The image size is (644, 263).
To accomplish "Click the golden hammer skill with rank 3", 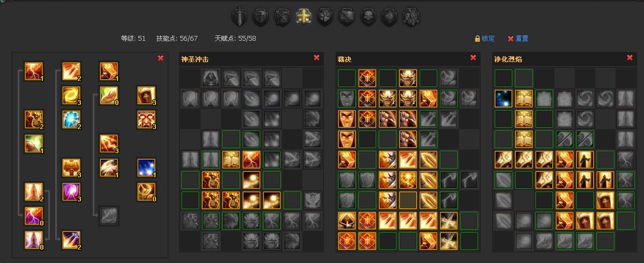I will (x=71, y=168).
